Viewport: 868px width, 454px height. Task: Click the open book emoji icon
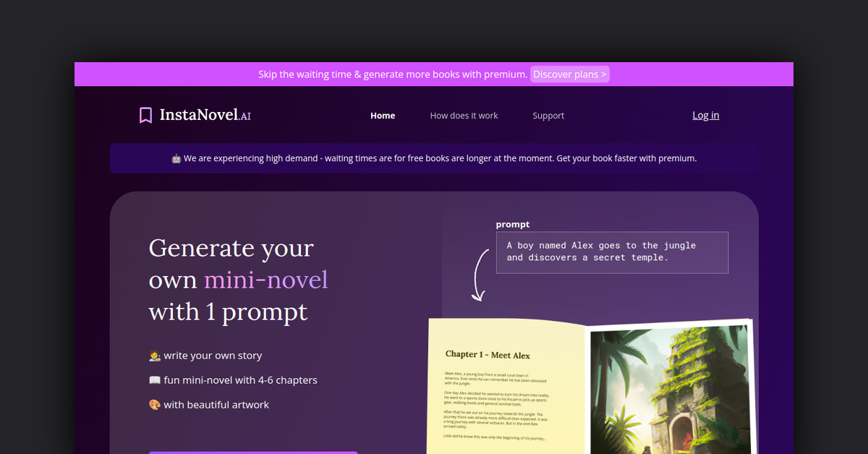(155, 380)
